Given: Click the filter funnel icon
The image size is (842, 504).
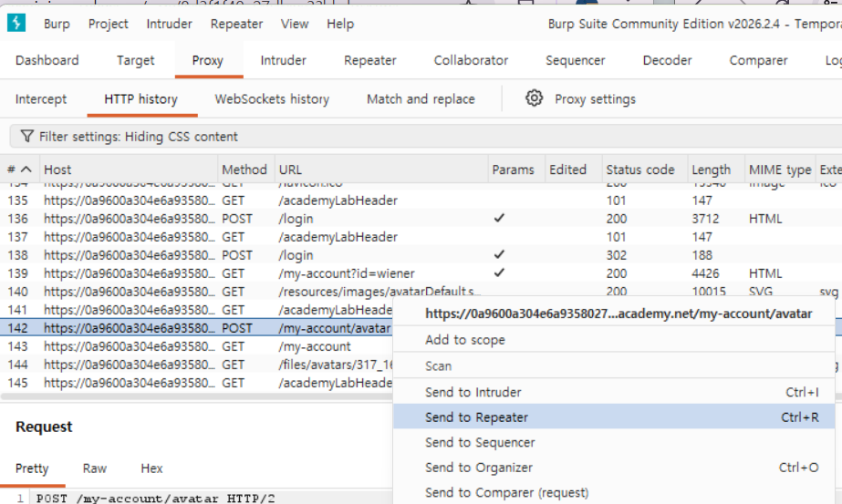Looking at the screenshot, I should (26, 137).
